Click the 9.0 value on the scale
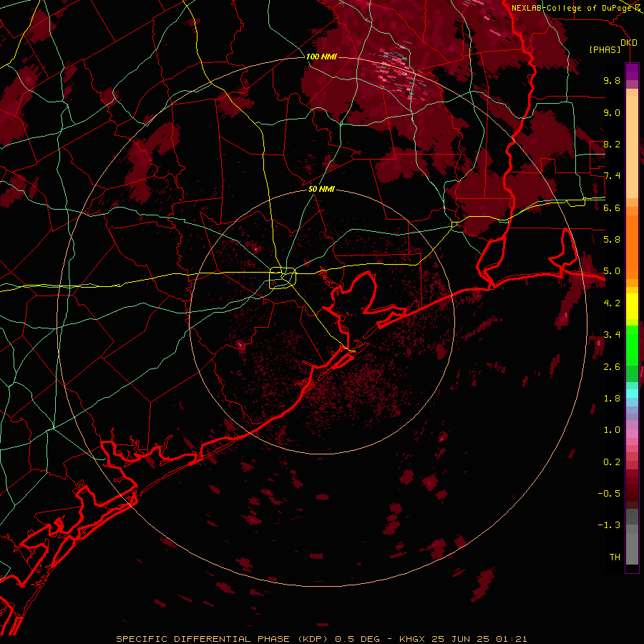This screenshot has height=644, width=644. [x=612, y=112]
